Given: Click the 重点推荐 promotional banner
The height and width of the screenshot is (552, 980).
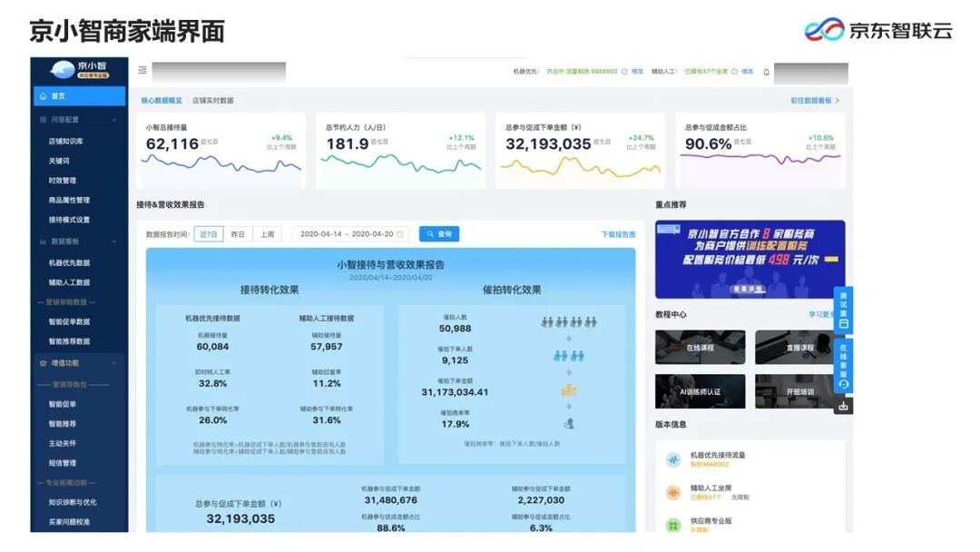Looking at the screenshot, I should (750, 260).
